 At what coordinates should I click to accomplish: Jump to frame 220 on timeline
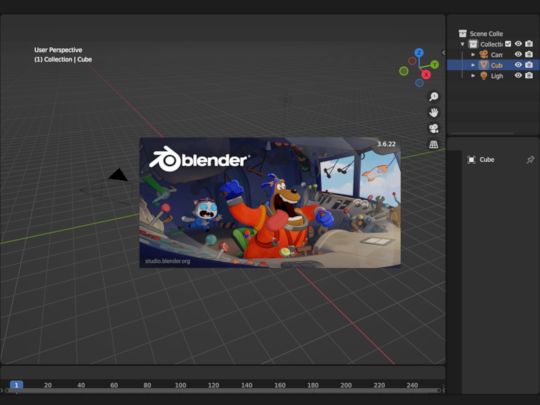[379, 385]
